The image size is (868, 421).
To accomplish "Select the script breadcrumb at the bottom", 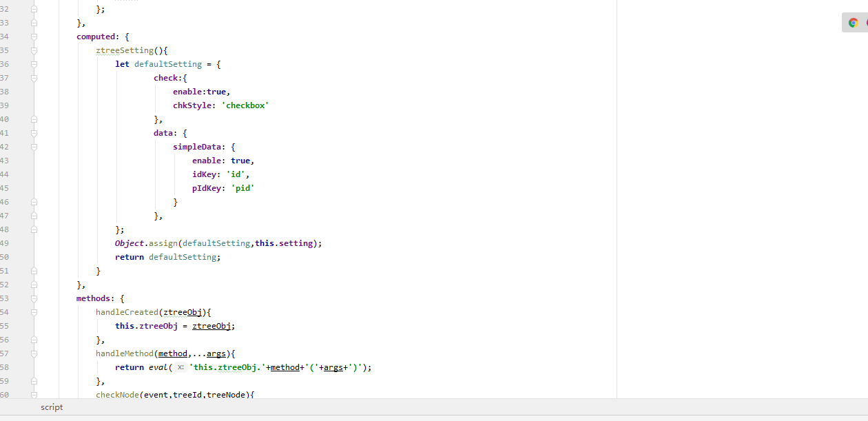I will coord(51,407).
